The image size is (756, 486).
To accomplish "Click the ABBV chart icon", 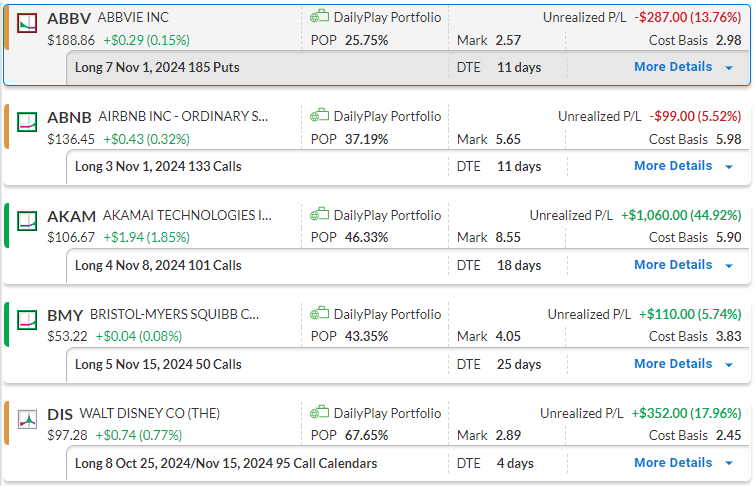I will [x=28, y=21].
